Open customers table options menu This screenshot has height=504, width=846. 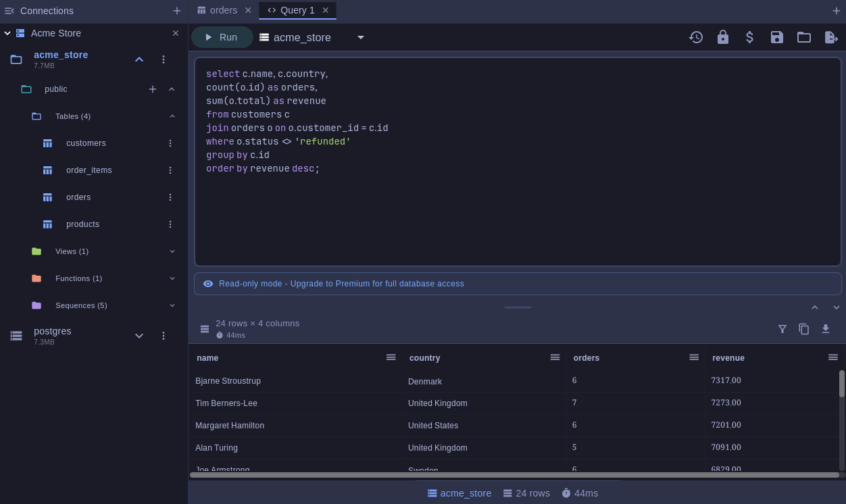click(170, 143)
